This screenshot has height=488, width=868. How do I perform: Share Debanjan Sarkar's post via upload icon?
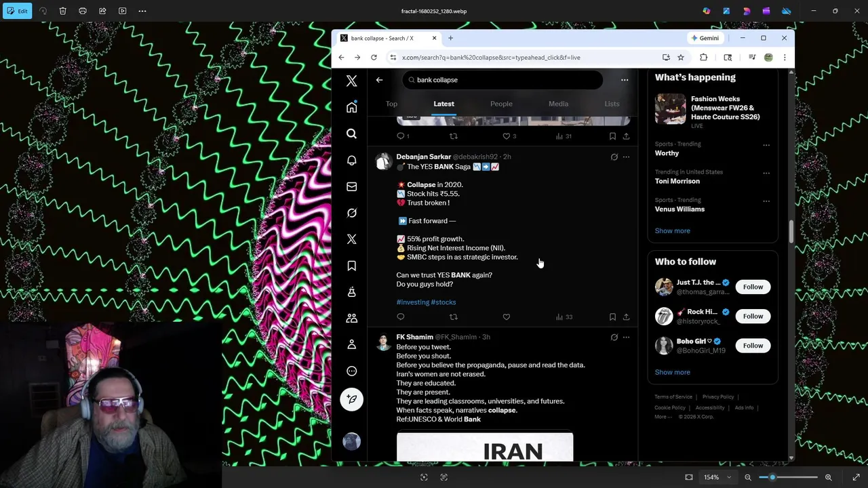coord(626,317)
